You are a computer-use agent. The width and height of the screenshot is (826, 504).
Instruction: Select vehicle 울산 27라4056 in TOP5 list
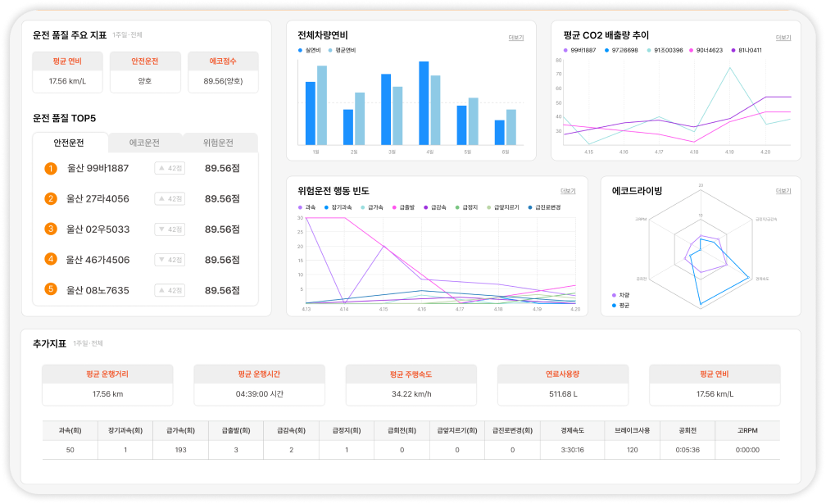coord(98,198)
